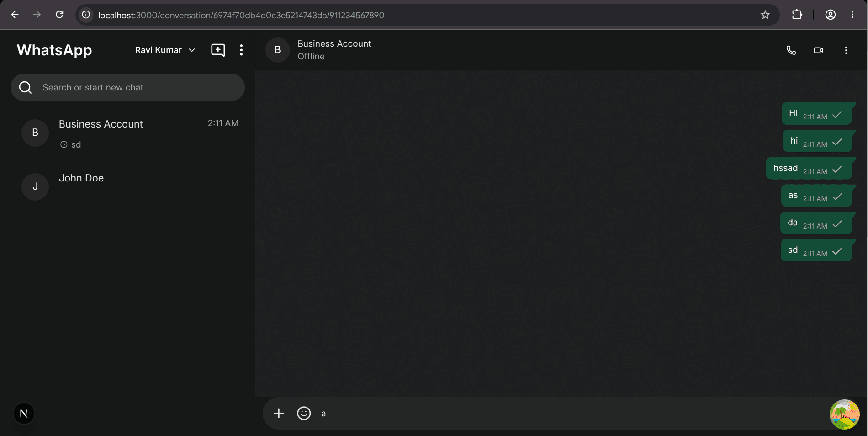This screenshot has height=436, width=868.
Task: Open chat header three-dot options menu
Action: tap(846, 50)
